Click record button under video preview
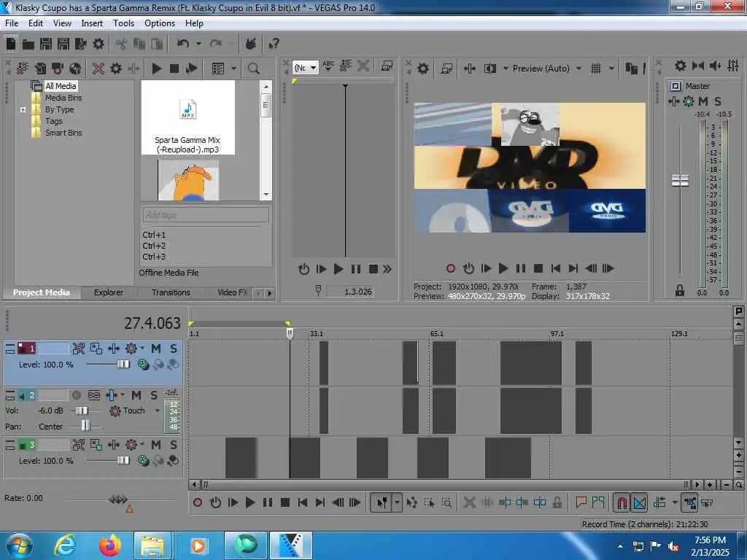The width and height of the screenshot is (747, 560). click(450, 268)
